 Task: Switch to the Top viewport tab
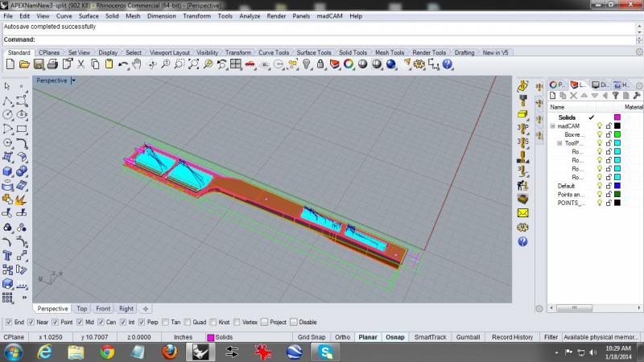pyautogui.click(x=82, y=309)
